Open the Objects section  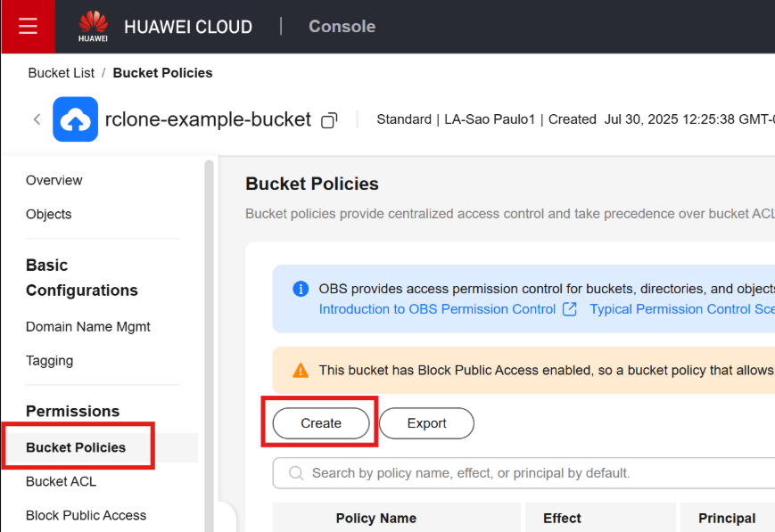click(48, 214)
